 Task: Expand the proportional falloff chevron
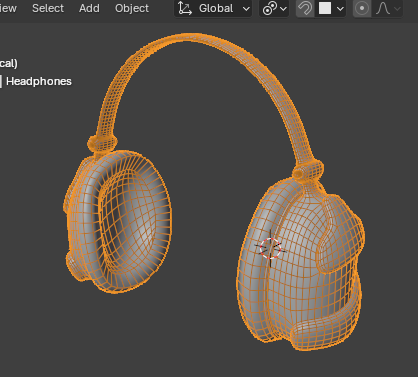pos(397,9)
